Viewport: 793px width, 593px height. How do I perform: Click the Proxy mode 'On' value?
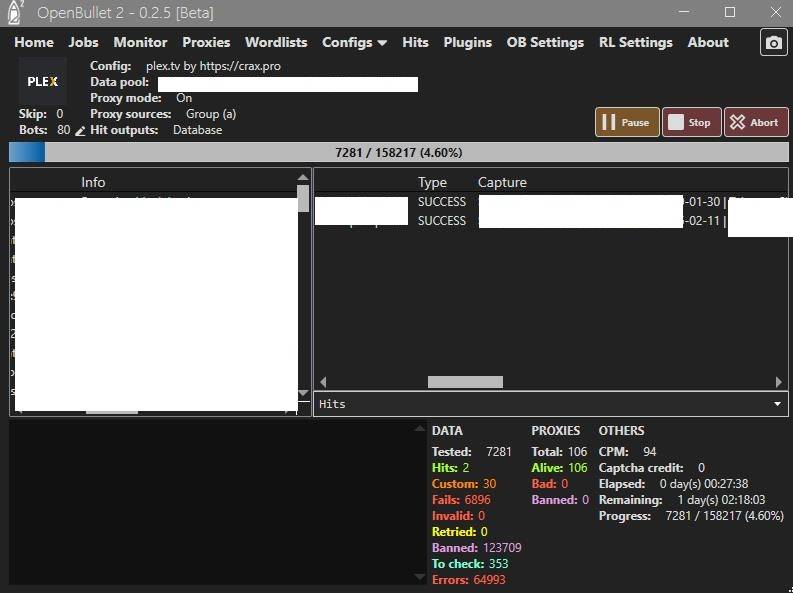click(184, 98)
